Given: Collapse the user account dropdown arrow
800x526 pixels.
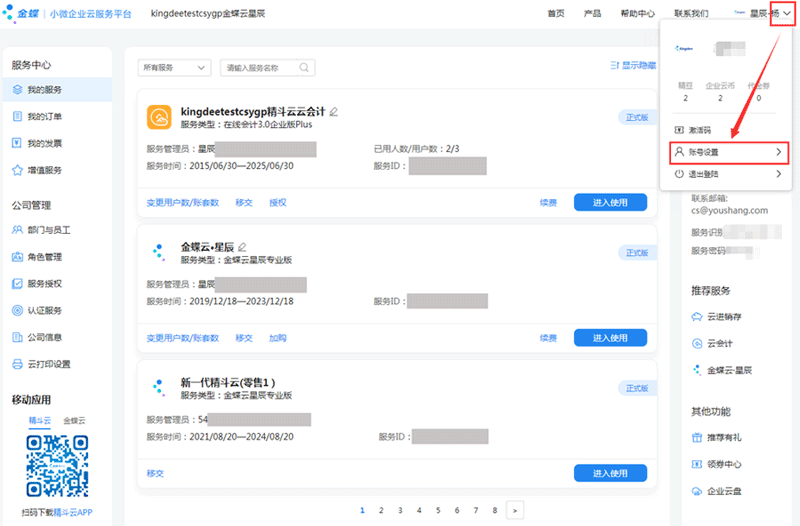Looking at the screenshot, I should click(x=787, y=13).
